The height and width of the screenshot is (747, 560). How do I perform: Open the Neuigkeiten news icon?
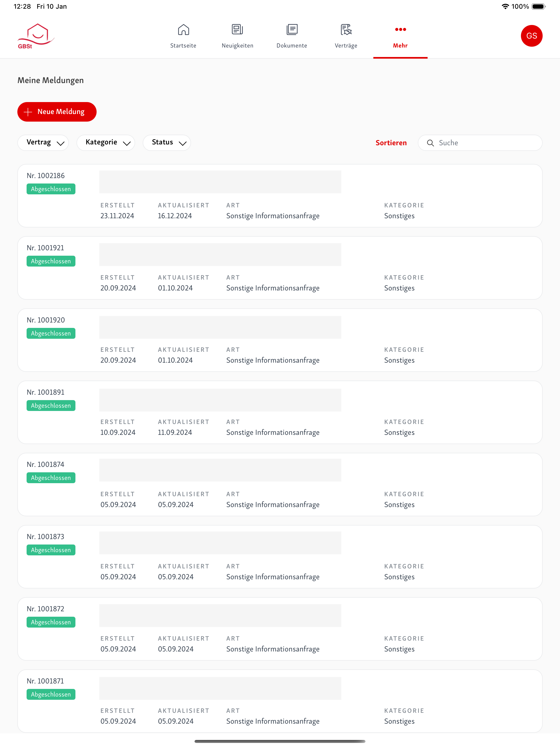coord(237,30)
